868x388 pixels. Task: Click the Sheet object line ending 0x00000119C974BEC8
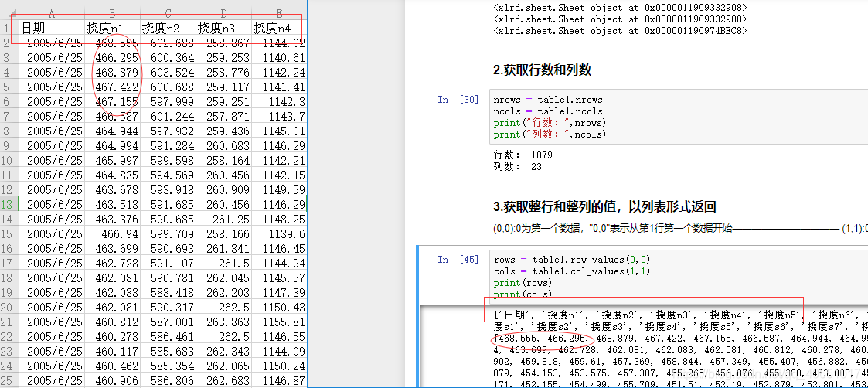click(620, 31)
